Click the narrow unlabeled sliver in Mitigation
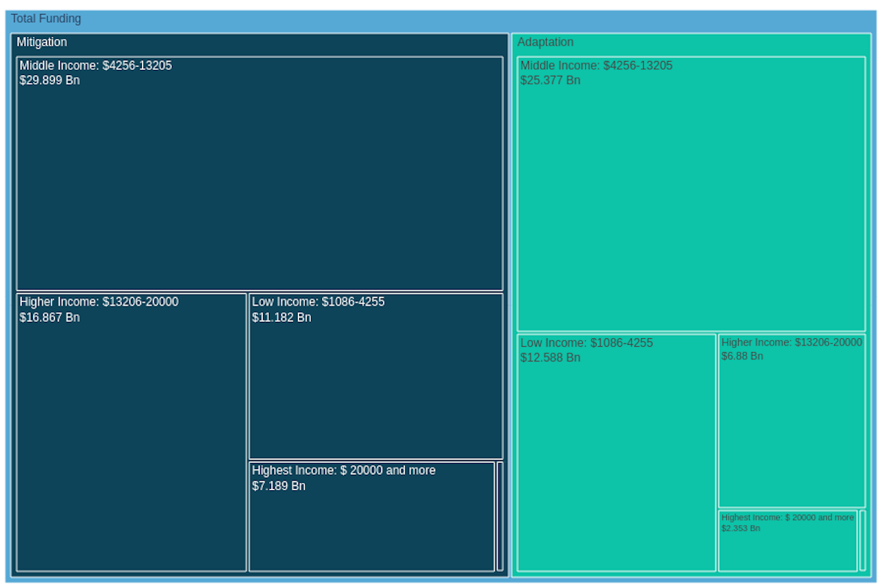This screenshot has width=882, height=588. 501,516
